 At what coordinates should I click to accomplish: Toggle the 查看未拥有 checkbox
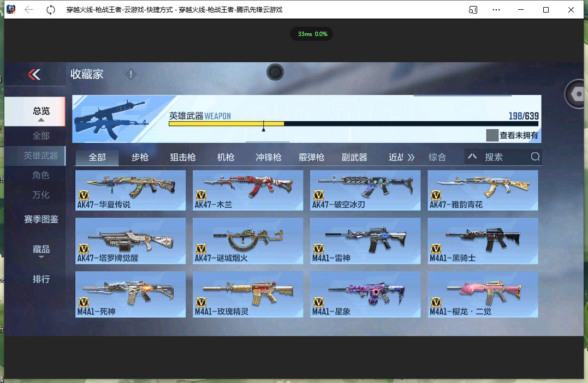coord(492,135)
